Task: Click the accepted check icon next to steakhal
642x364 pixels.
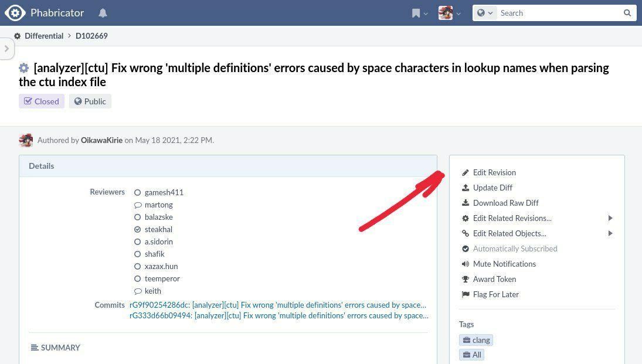Action: [138, 229]
